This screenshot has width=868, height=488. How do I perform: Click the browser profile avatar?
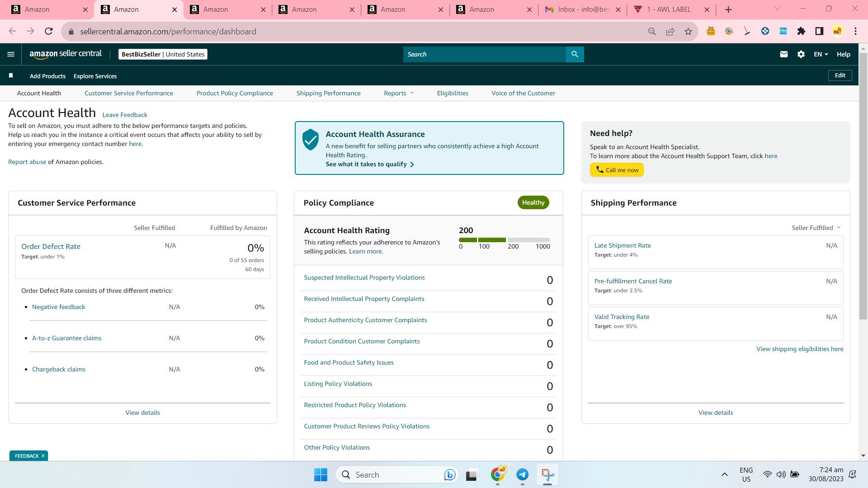(x=837, y=31)
